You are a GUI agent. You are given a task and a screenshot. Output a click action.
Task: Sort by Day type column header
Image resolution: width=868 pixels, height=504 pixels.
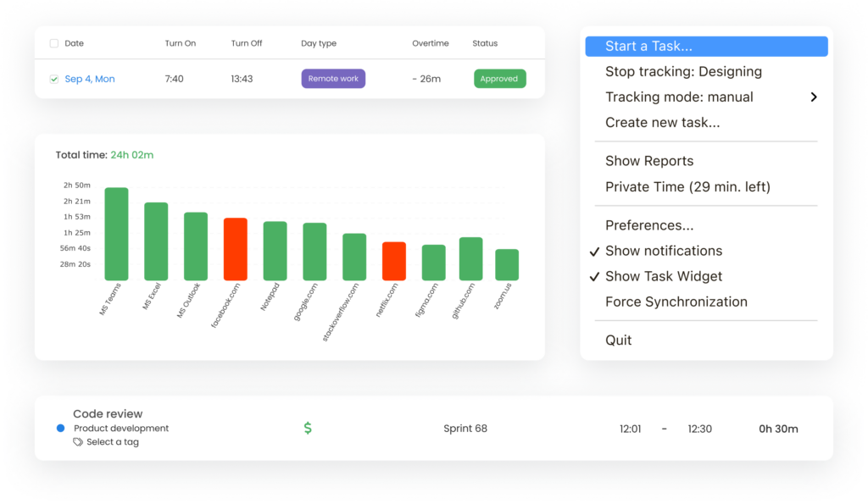pos(319,43)
